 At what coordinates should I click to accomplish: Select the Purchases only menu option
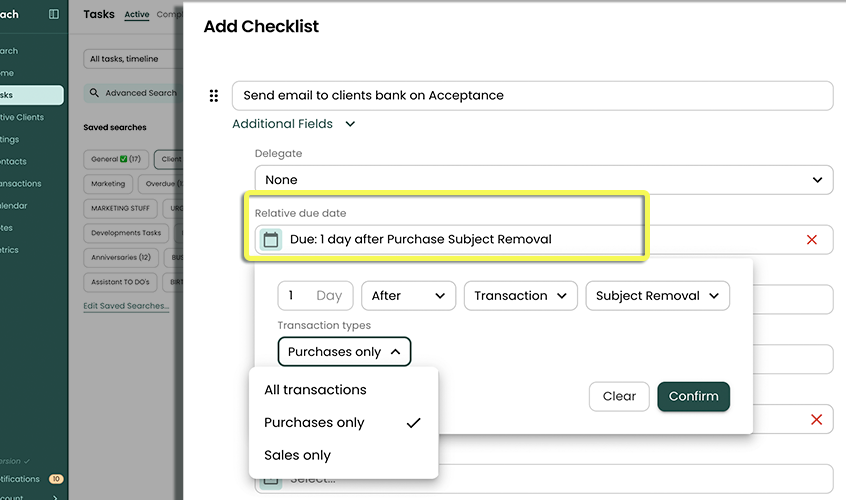click(x=314, y=423)
